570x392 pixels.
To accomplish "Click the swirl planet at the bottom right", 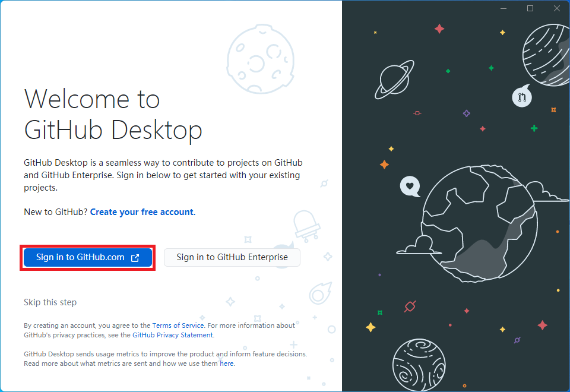I will pyautogui.click(x=420, y=365).
